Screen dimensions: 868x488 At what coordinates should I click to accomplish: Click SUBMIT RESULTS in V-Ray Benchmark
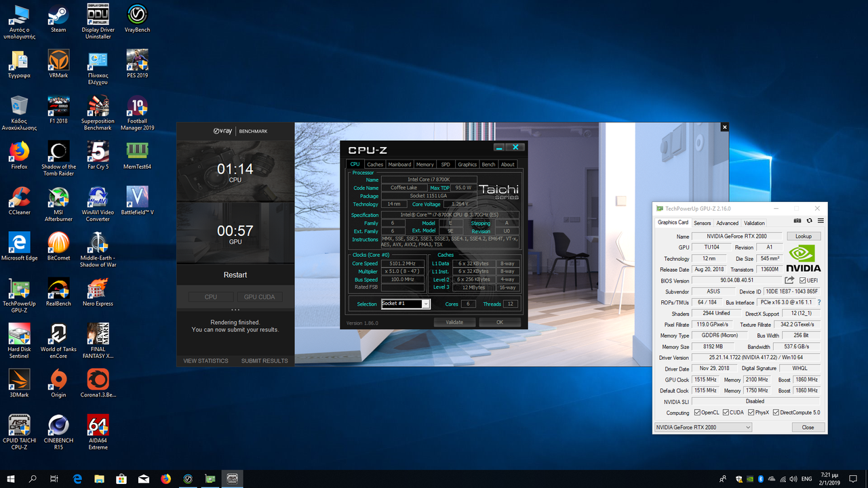tap(264, 361)
